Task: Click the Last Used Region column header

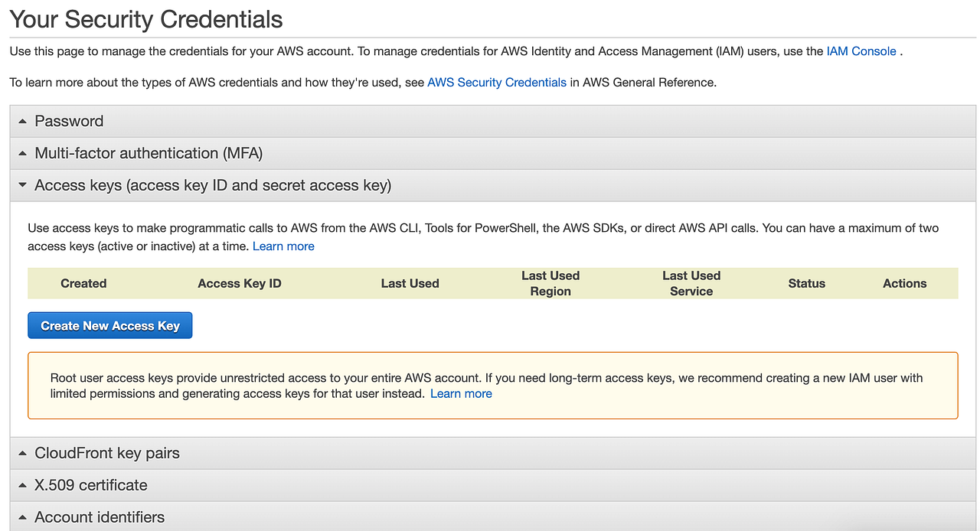Action: 550,284
